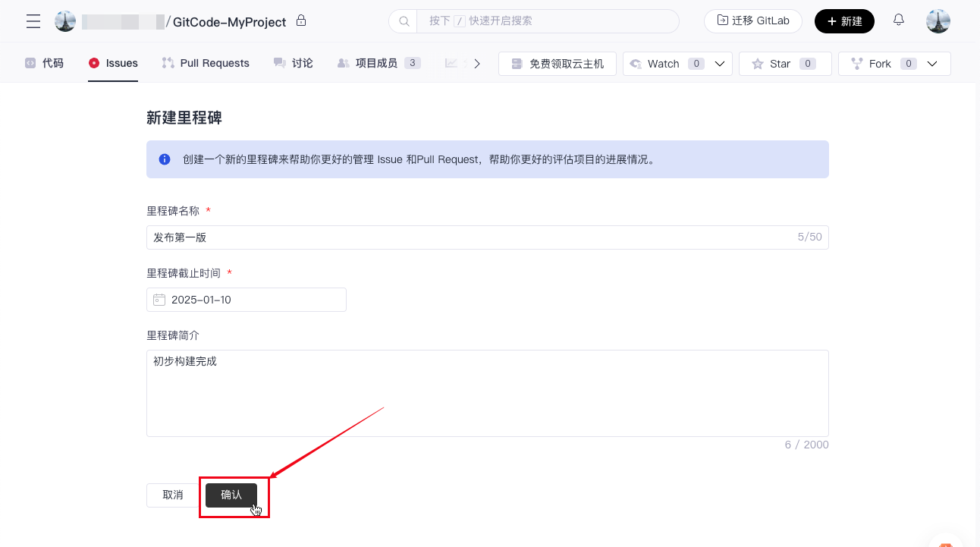Click the project owner avatar beside project name

[x=65, y=21]
